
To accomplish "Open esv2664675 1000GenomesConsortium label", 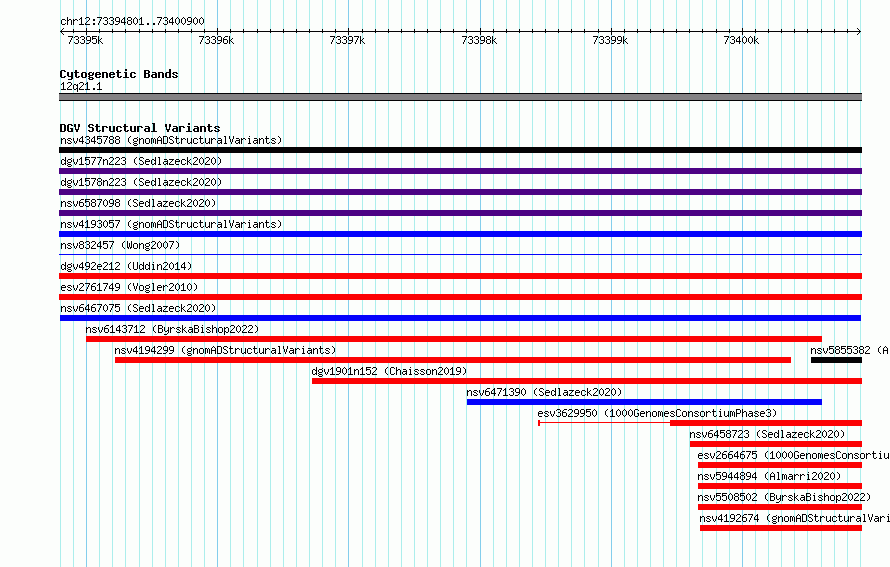I will point(793,455).
